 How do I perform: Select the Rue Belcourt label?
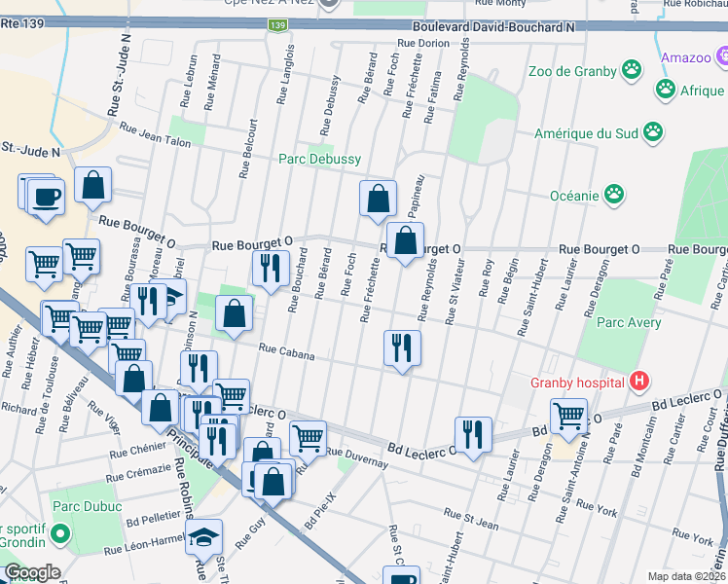click(x=247, y=149)
